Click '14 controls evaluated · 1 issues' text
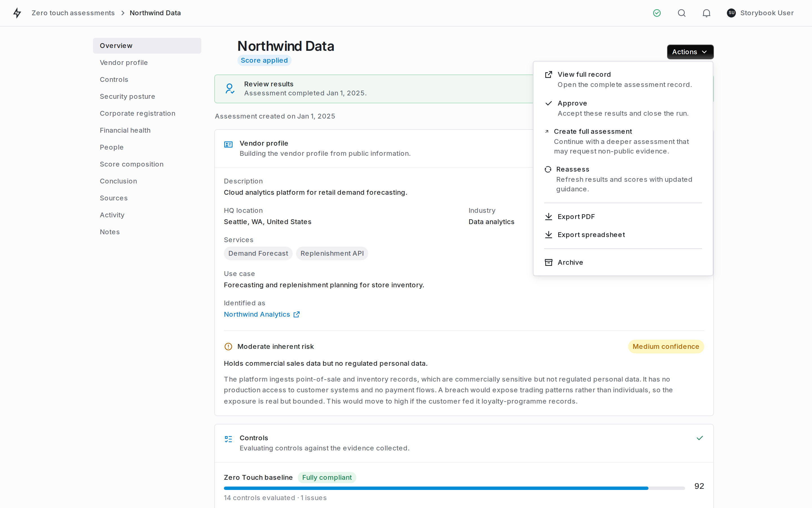The image size is (812, 508). click(275, 498)
